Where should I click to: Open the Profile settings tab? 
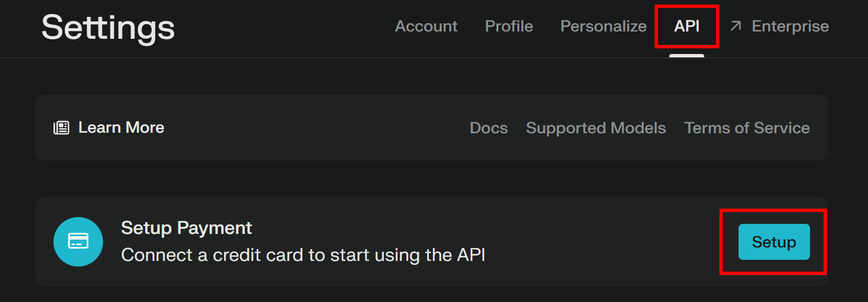click(x=509, y=26)
